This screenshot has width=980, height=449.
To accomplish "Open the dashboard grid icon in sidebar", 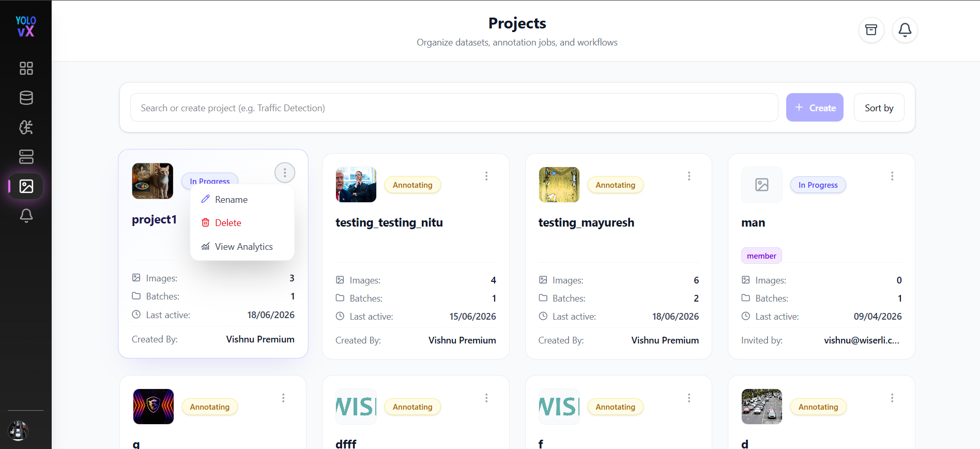I will pyautogui.click(x=26, y=68).
